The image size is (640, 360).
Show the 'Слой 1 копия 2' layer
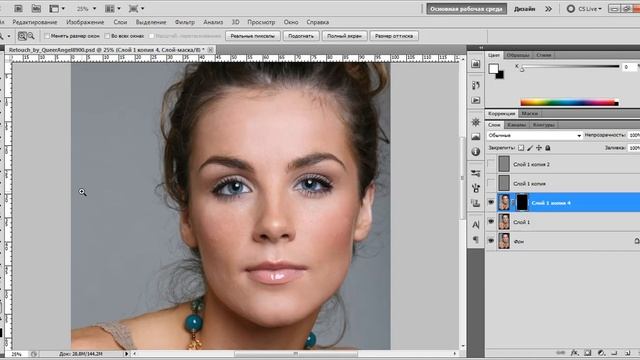491,164
